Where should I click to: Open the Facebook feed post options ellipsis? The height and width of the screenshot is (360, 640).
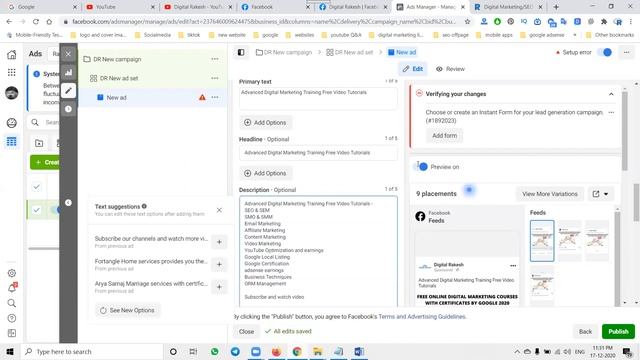coord(513,266)
